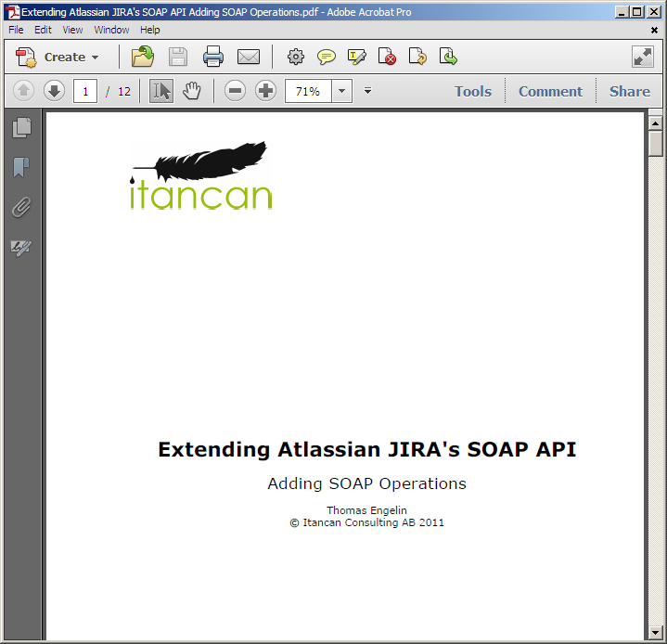Click the subtitle 'Adding SOAP Operations'

point(367,483)
